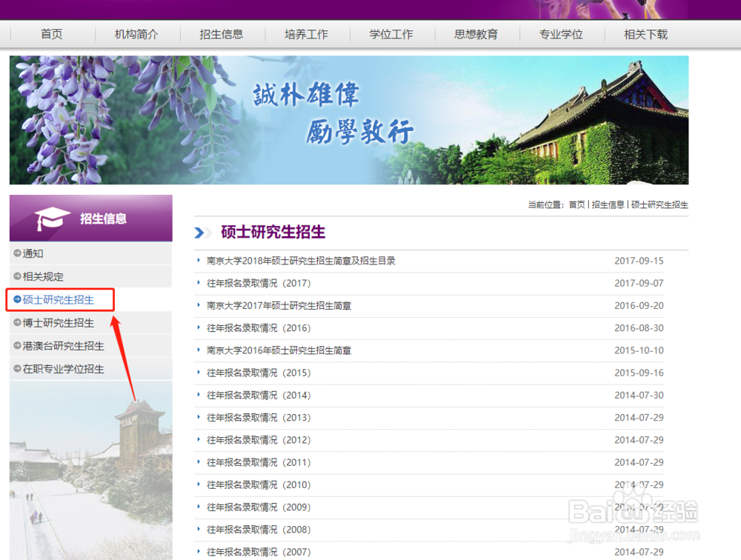Select 博士研究生招生 in the sidebar
This screenshot has height=560, width=741.
point(58,323)
